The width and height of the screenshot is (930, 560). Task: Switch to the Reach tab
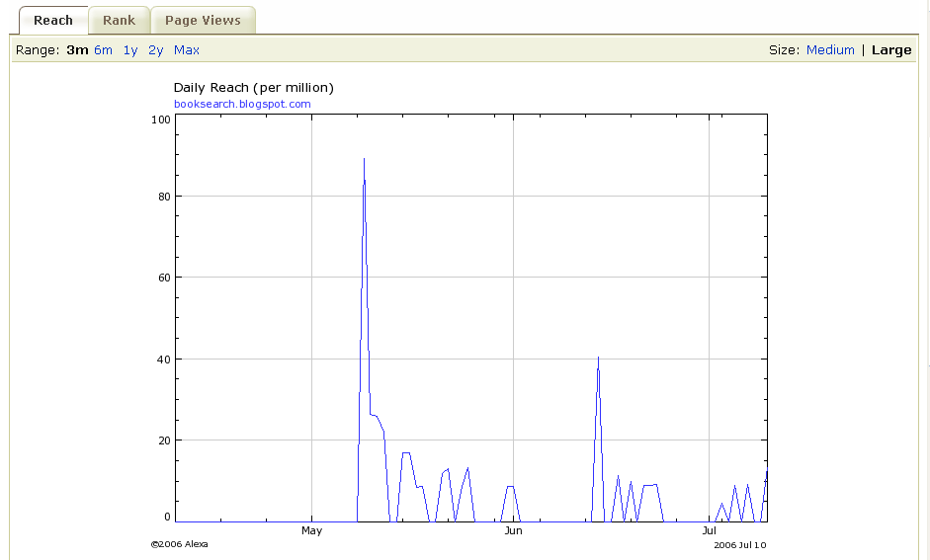point(53,21)
